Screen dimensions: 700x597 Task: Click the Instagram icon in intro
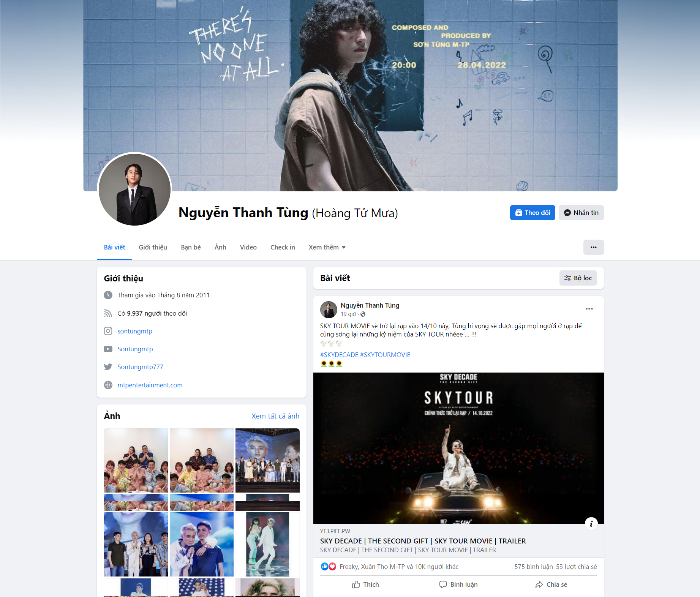108,331
